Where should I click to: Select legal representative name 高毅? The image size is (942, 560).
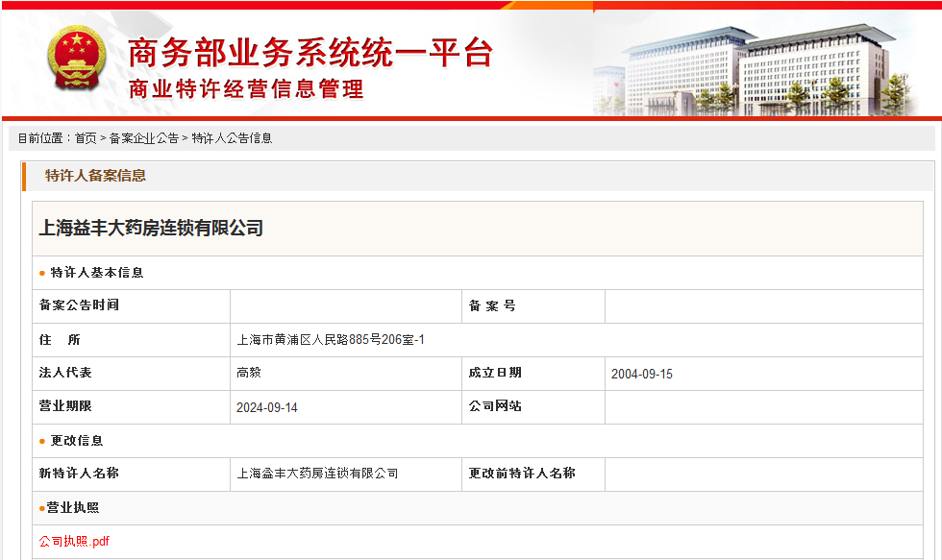point(249,373)
